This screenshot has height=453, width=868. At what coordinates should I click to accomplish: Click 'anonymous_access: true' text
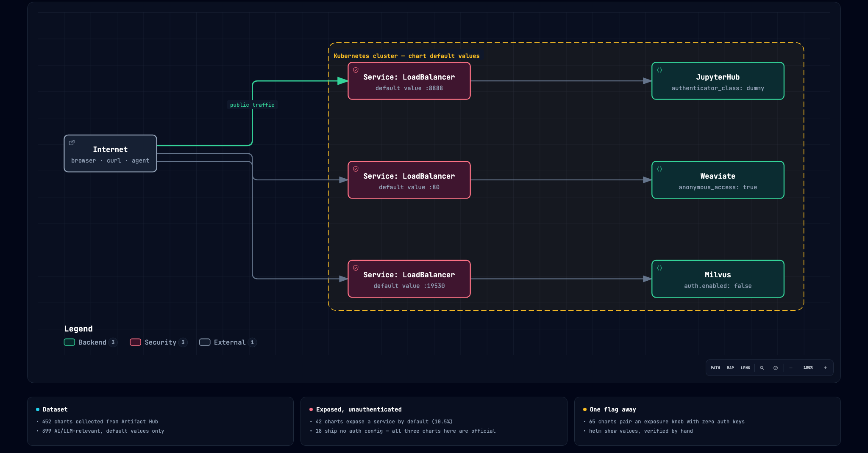pos(718,187)
